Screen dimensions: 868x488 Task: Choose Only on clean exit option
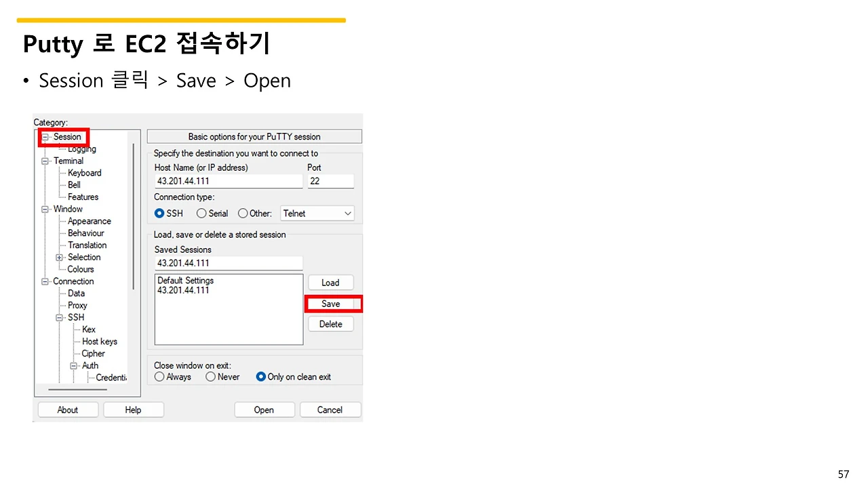(x=261, y=377)
